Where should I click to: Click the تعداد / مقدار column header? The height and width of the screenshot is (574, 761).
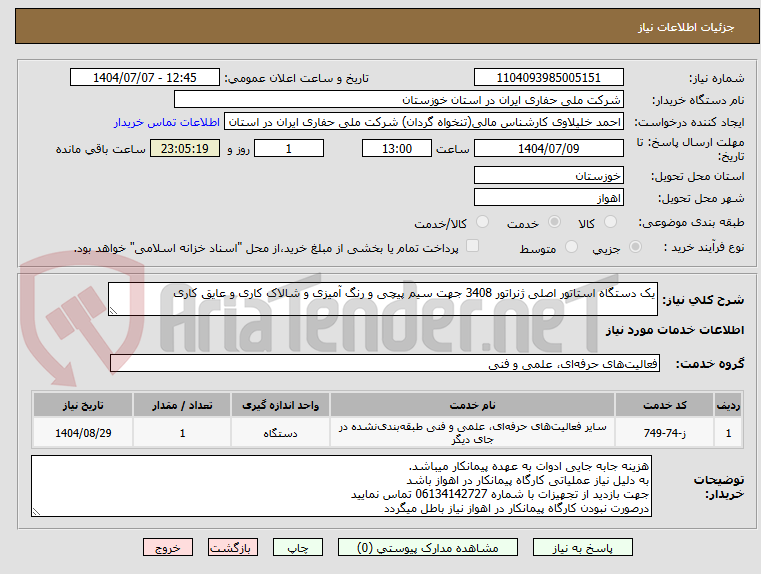(x=182, y=405)
